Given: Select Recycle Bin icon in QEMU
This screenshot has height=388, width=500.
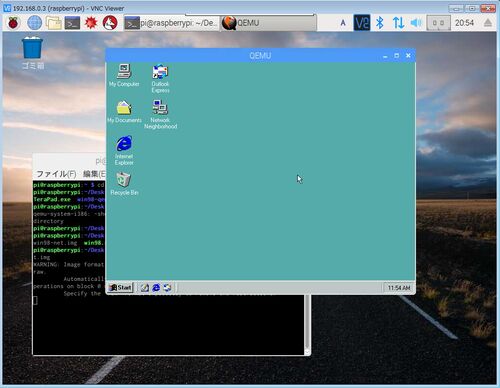Looking at the screenshot, I should 124,184.
